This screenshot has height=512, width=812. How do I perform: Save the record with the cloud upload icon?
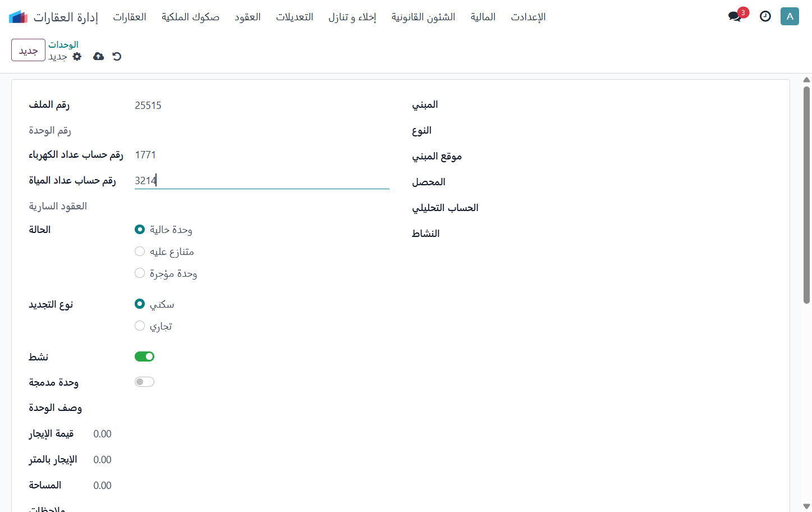(99, 56)
